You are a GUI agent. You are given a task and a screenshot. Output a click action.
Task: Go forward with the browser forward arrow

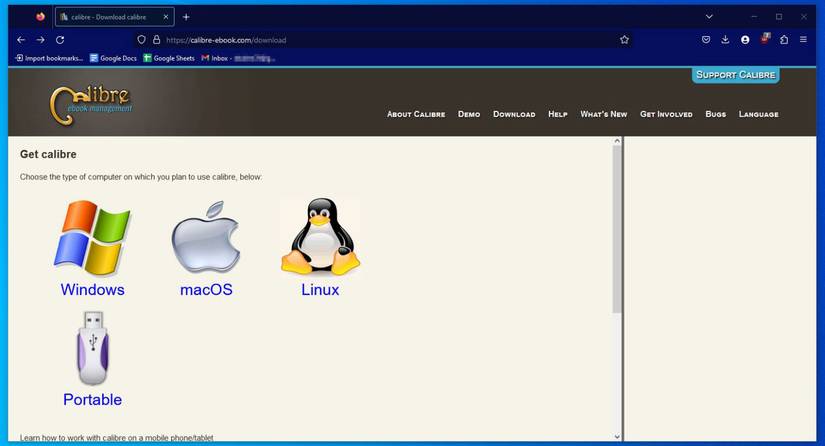[x=41, y=39]
